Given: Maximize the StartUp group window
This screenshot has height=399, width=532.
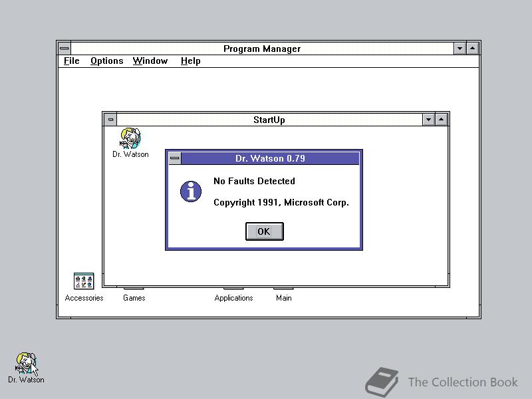Looking at the screenshot, I should (441, 120).
